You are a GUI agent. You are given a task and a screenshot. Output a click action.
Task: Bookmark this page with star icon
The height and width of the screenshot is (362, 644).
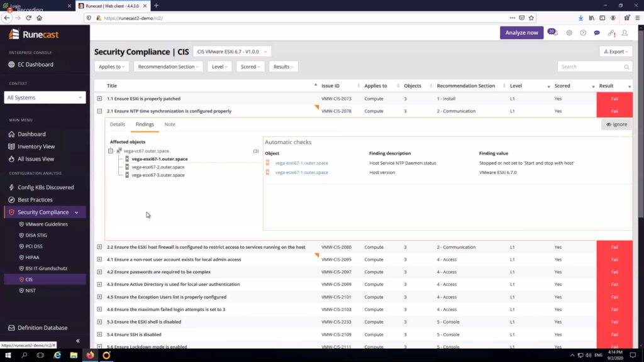pyautogui.click(x=531, y=18)
